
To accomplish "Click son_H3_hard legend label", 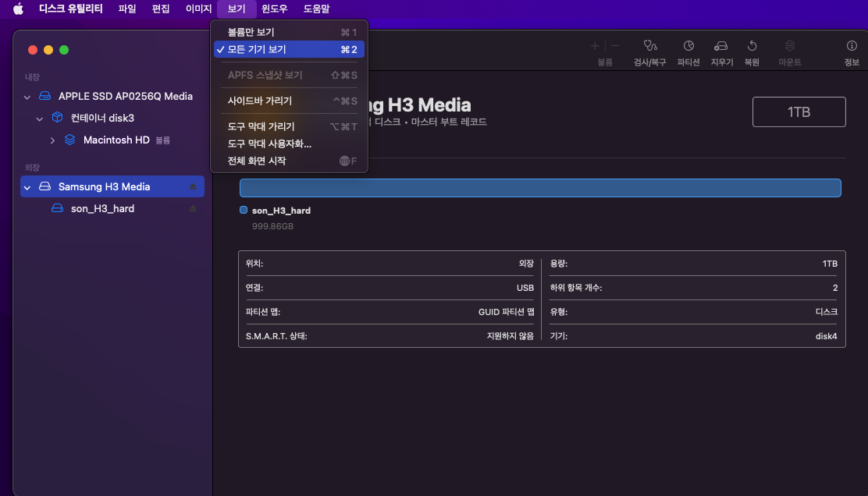I will pos(281,211).
